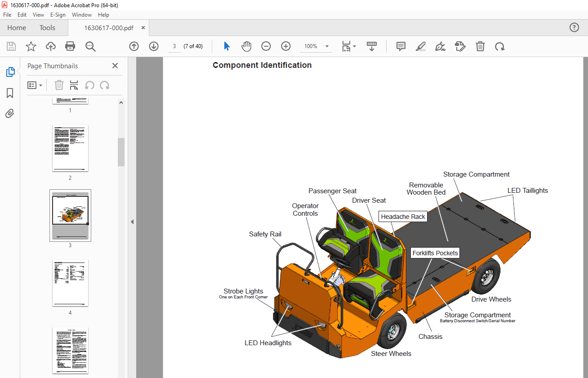
Task: Click the Save file icon
Action: click(11, 46)
